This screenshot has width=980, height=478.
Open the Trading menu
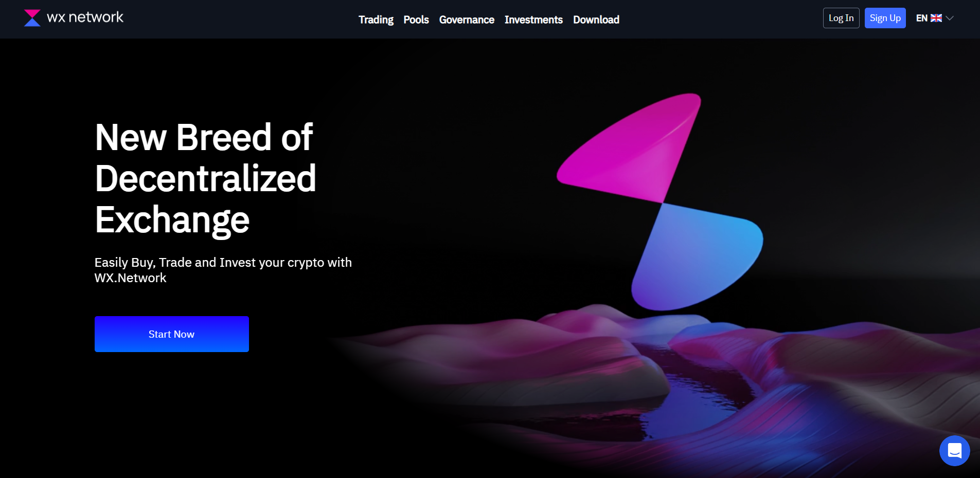(376, 20)
